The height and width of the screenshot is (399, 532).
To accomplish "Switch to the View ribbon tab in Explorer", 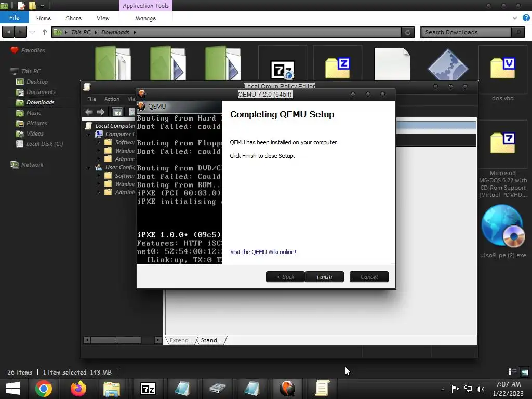I will pos(103,18).
